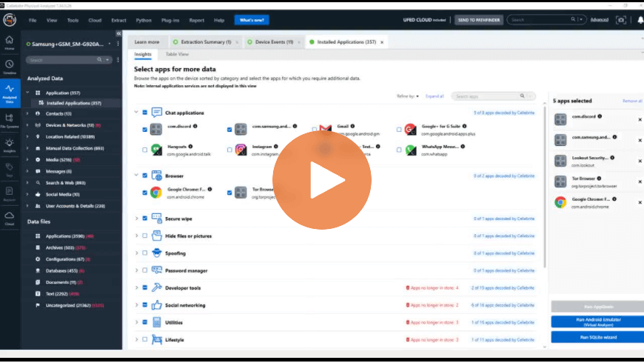Open the top search options dropdown arrow
This screenshot has width=644, height=363.
pos(581,19)
